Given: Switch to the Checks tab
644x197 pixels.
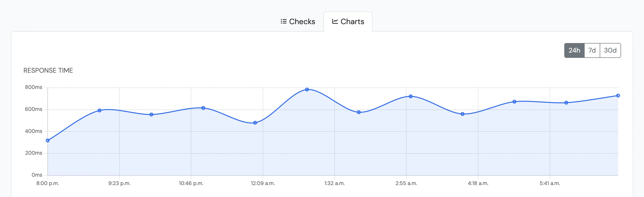Looking at the screenshot, I should pos(298,22).
